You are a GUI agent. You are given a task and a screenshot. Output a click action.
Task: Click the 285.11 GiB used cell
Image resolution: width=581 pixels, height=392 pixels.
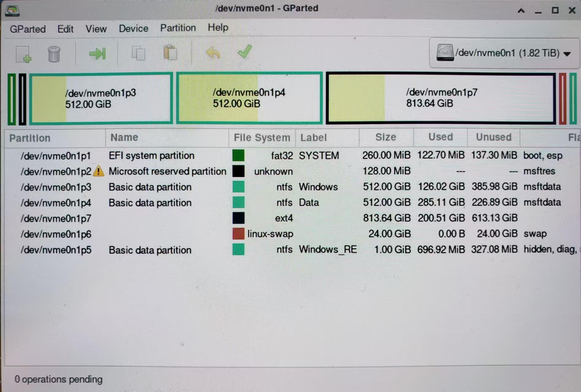pyautogui.click(x=441, y=202)
